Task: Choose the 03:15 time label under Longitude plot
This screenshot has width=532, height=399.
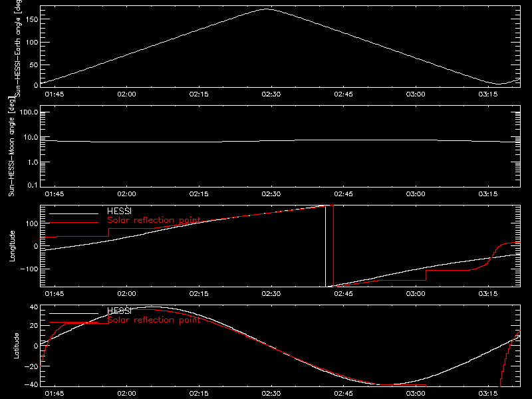Action: (488, 294)
